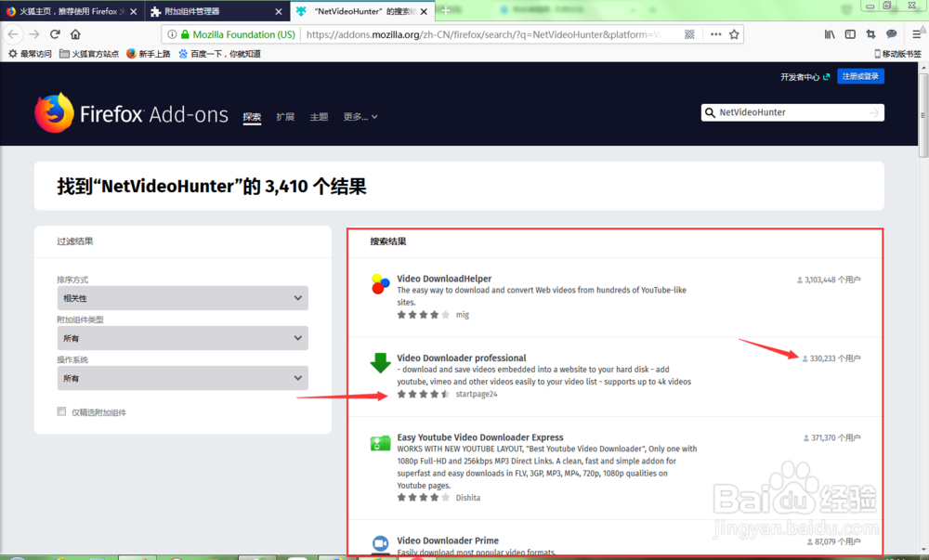929x560 pixels.
Task: Click the Video Downloader Prime camera icon
Action: point(380,543)
